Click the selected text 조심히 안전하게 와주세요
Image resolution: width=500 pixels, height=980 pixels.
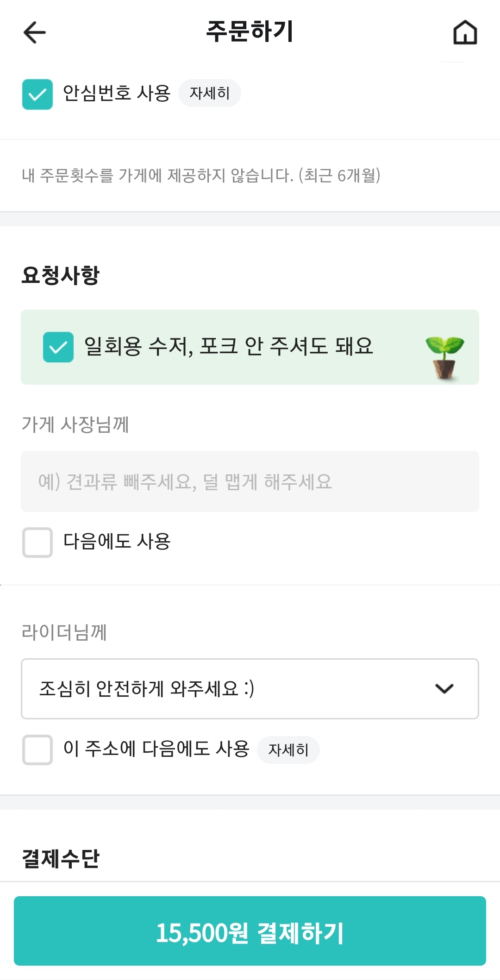coord(147,689)
